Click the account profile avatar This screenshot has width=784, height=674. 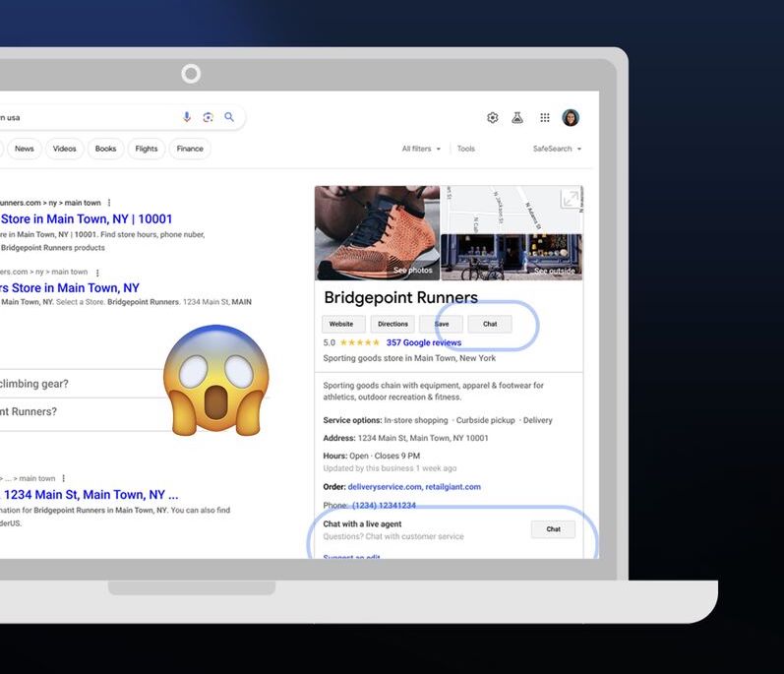(x=571, y=117)
